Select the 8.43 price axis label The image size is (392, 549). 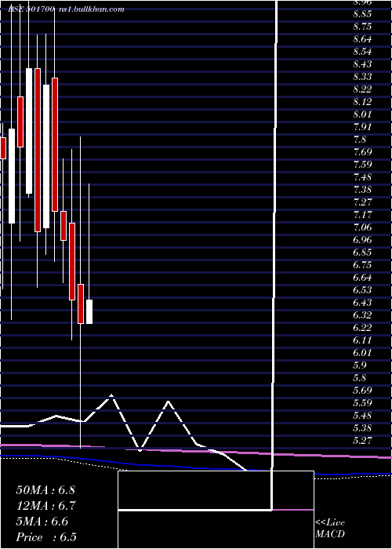click(x=362, y=64)
